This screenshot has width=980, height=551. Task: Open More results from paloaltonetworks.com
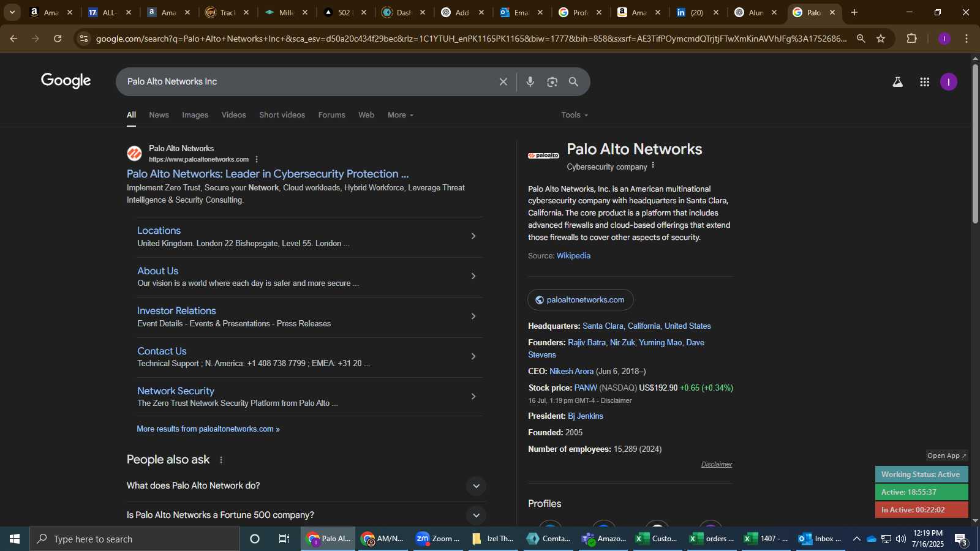(208, 429)
